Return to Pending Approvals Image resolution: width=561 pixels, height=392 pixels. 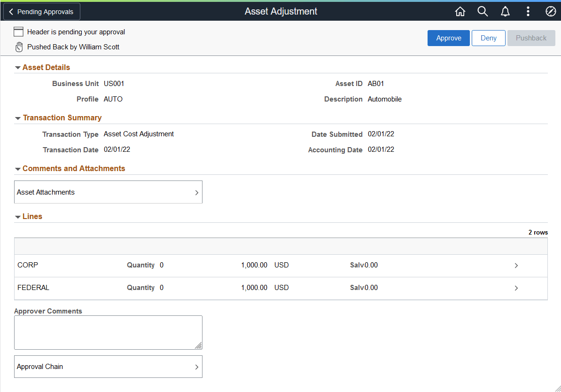(44, 11)
